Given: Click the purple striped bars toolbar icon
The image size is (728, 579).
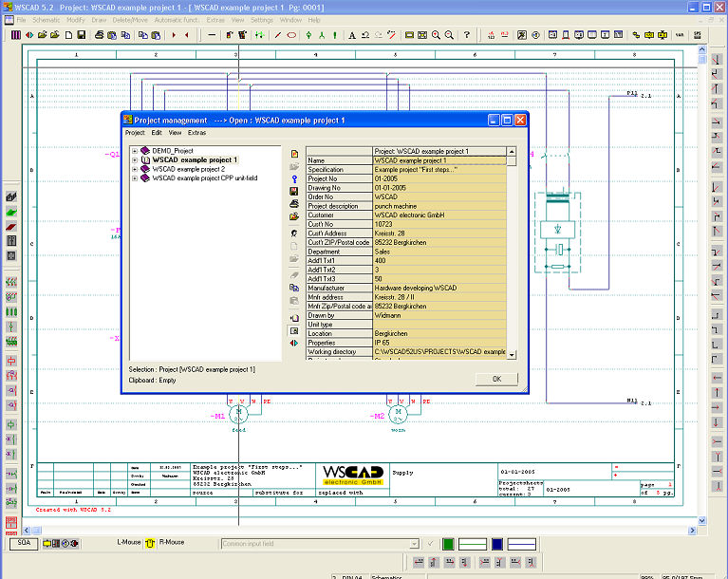Looking at the screenshot, I should point(16,35).
